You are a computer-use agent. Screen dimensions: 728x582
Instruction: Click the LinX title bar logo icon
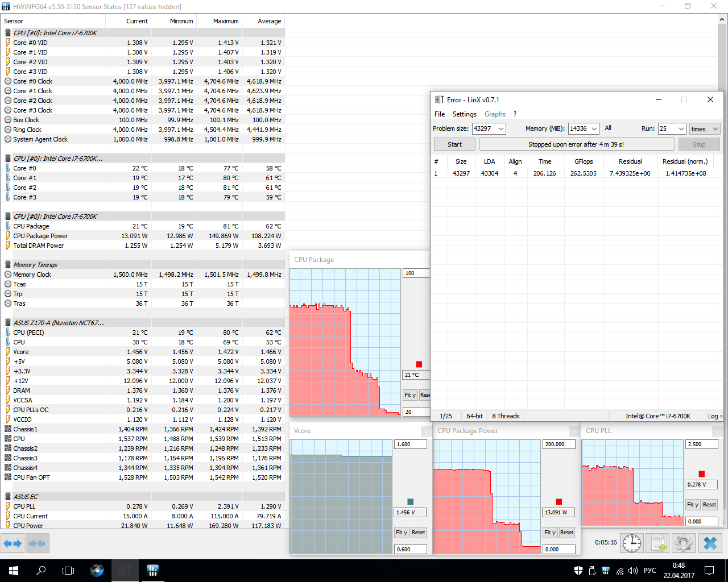439,99
